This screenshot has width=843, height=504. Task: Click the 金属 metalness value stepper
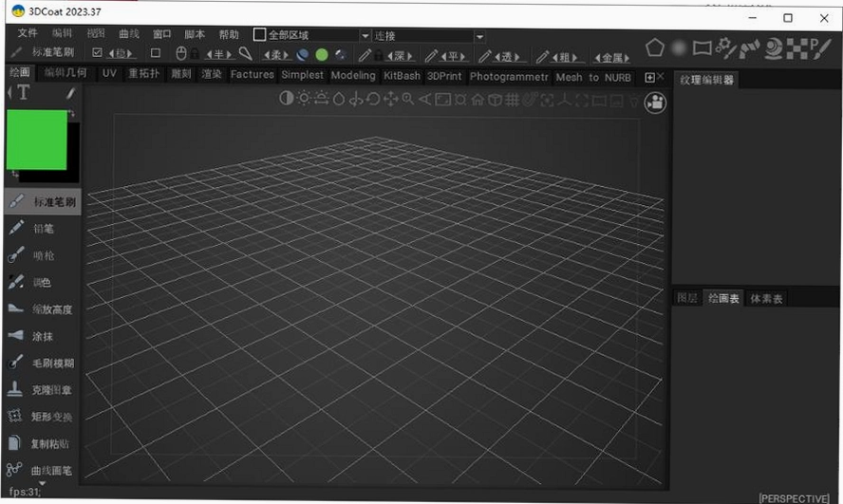coord(611,58)
